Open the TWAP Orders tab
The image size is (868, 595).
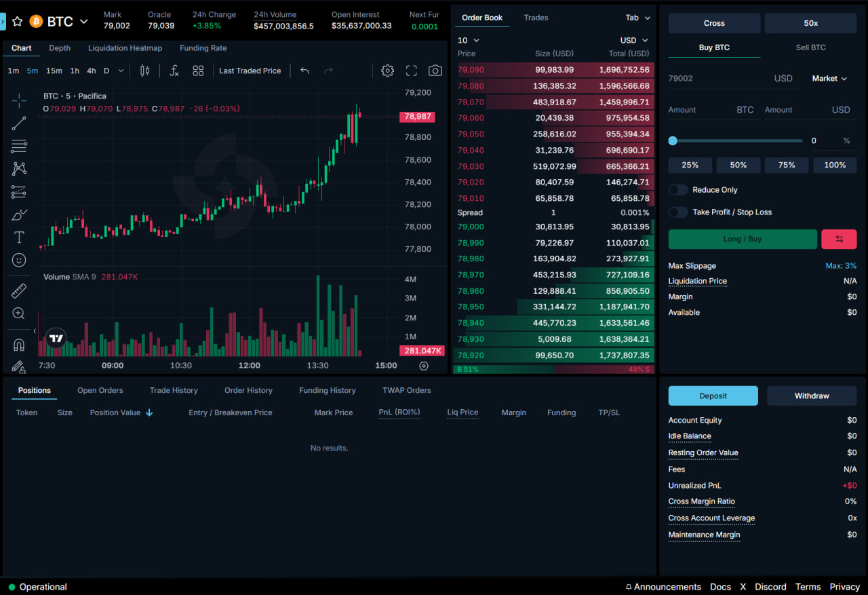pos(407,390)
